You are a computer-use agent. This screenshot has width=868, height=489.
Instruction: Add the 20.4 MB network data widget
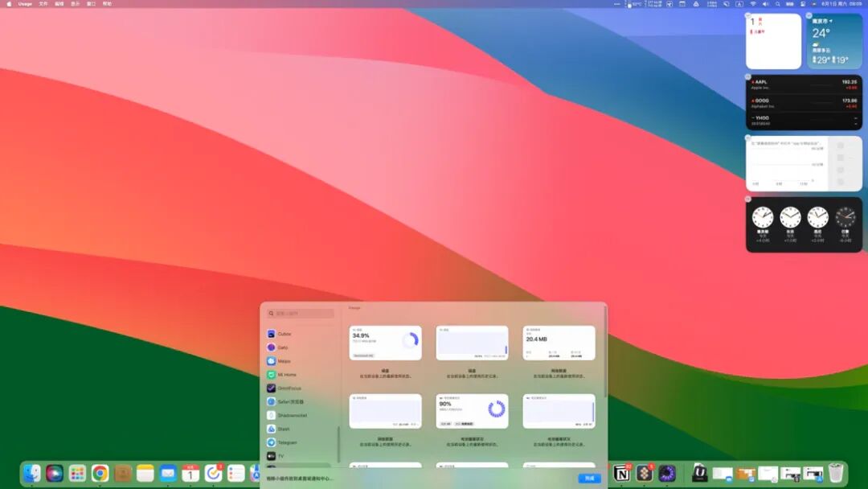tap(559, 343)
